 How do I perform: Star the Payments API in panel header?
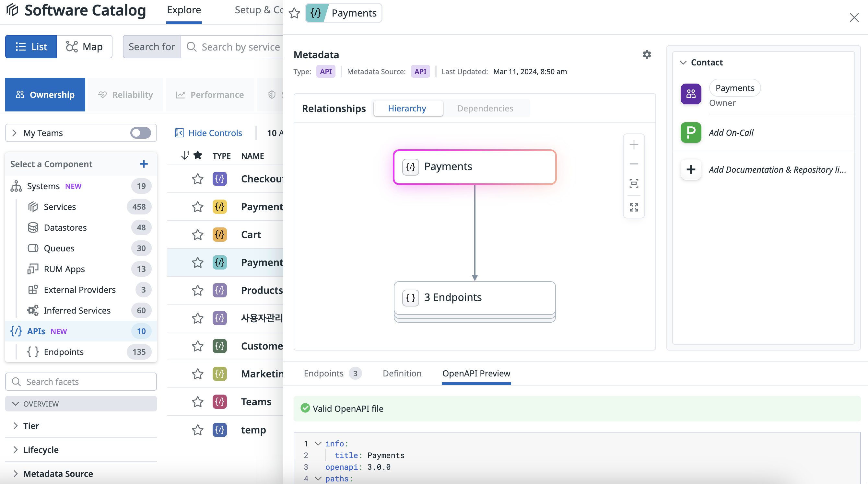[294, 13]
